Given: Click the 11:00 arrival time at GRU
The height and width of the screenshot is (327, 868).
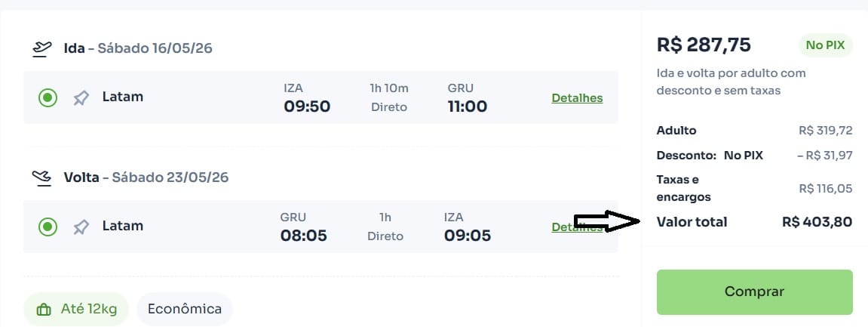Looking at the screenshot, I should [467, 106].
